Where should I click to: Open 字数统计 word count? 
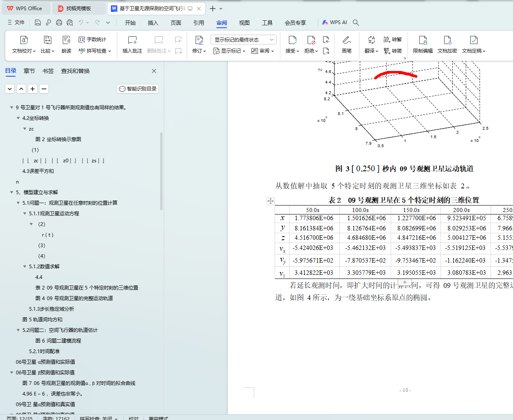pyautogui.click(x=92, y=40)
